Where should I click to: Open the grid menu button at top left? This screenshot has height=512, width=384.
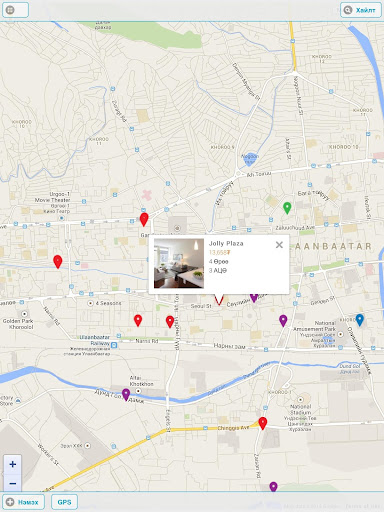click(x=15, y=10)
